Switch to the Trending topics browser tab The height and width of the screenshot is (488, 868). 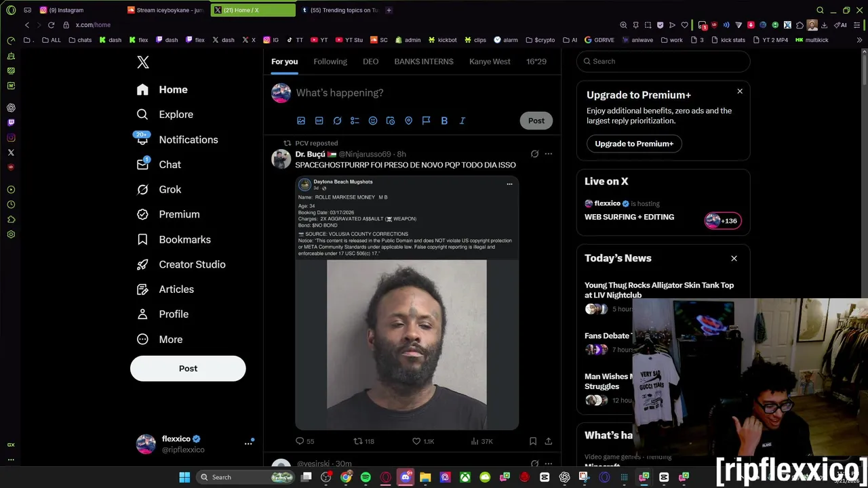pyautogui.click(x=340, y=10)
